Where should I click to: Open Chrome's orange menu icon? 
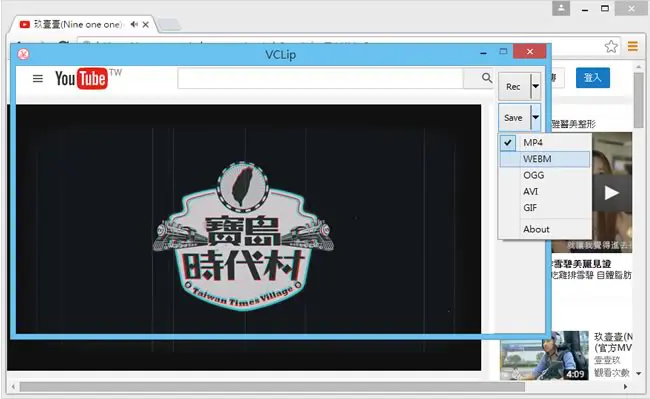click(x=633, y=46)
